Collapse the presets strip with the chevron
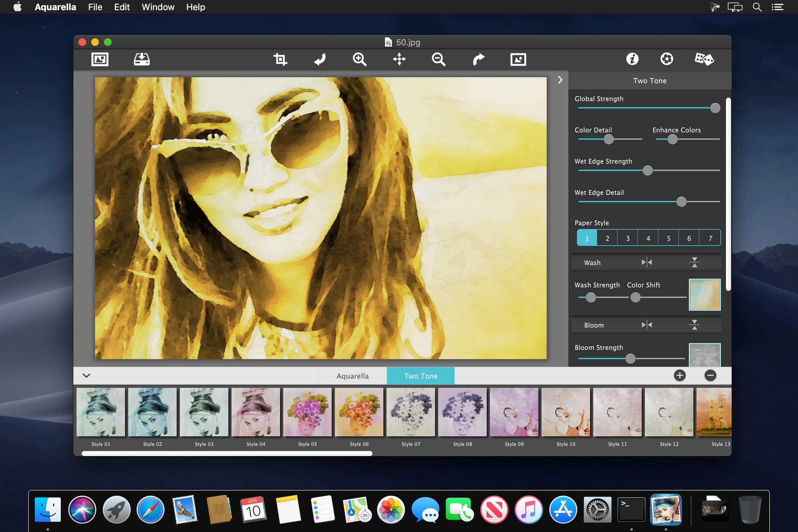The image size is (798, 532). coord(86,376)
